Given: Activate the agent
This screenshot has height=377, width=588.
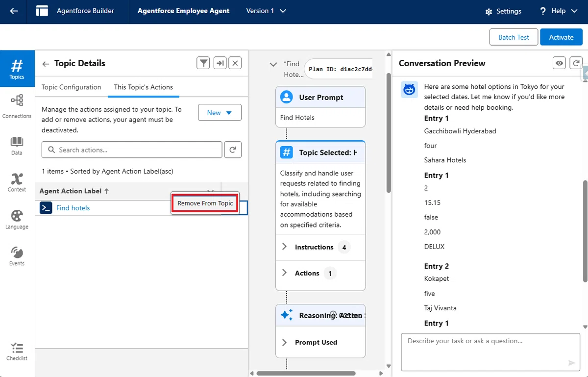Looking at the screenshot, I should point(561,37).
